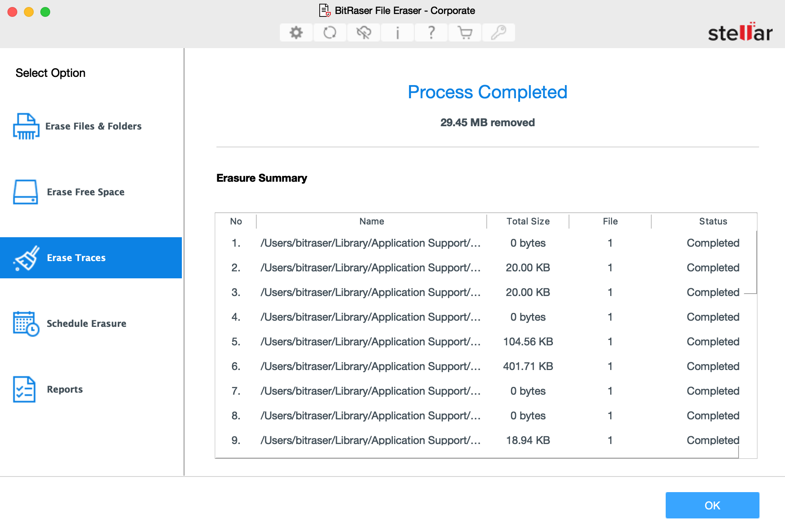The height and width of the screenshot is (532, 785).
Task: Click row 9's Completed status
Action: [713, 440]
